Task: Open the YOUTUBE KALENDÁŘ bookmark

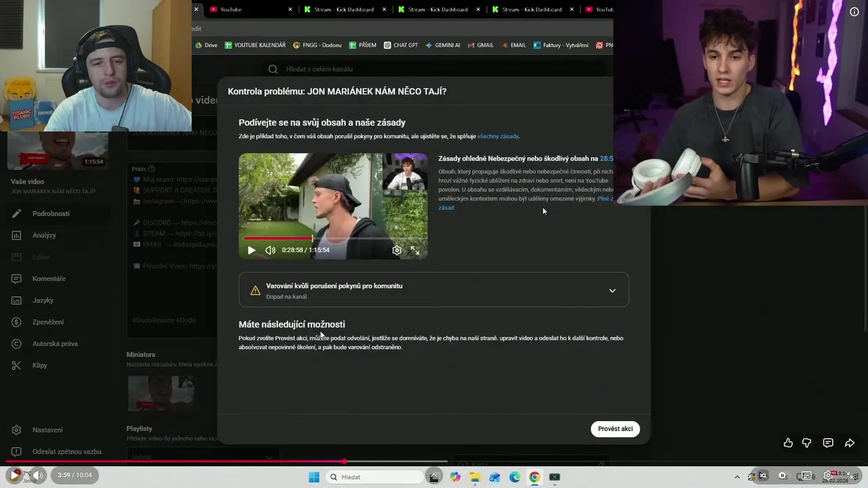Action: [x=255, y=45]
